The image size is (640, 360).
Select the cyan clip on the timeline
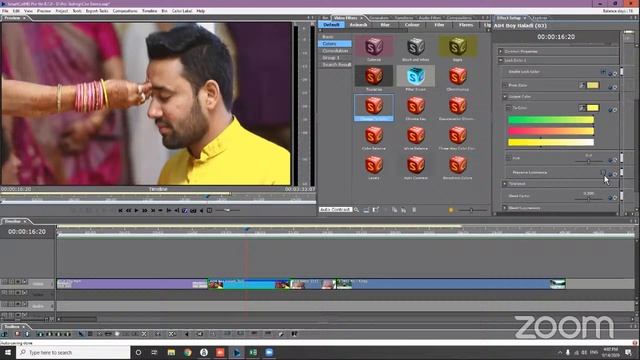(249, 284)
